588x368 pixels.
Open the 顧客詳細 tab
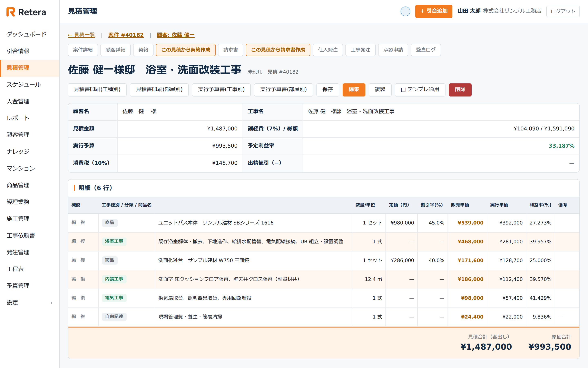click(115, 50)
